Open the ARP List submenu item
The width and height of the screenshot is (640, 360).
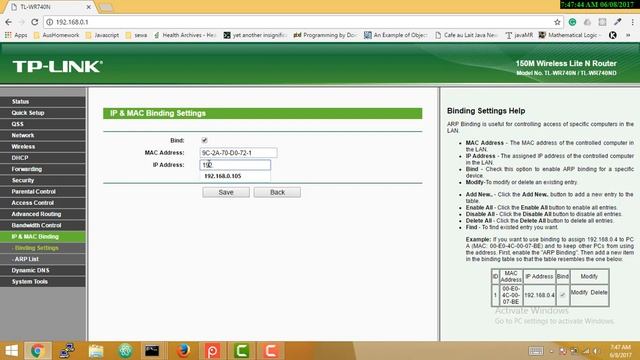tap(43, 259)
